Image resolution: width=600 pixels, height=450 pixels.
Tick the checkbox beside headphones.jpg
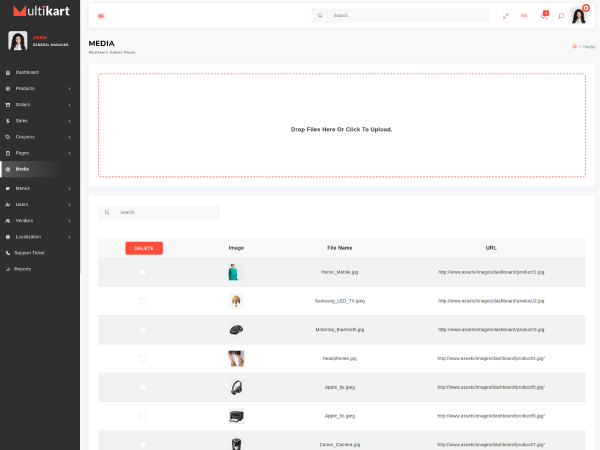pos(143,358)
